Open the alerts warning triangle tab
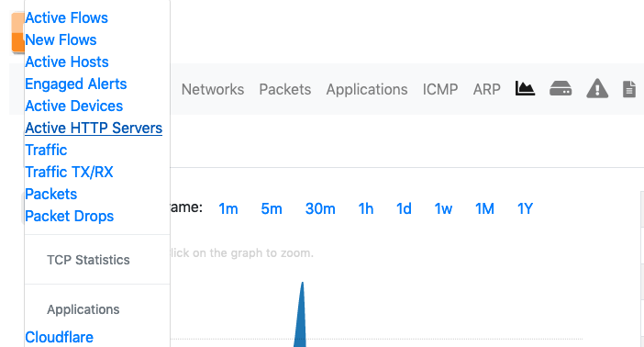This screenshot has width=644, height=347. pos(597,88)
